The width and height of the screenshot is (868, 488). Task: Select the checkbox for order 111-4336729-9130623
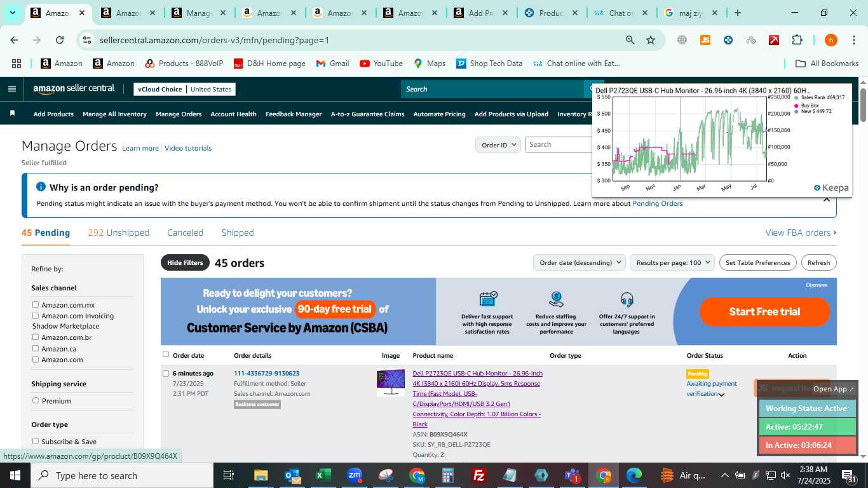point(166,374)
